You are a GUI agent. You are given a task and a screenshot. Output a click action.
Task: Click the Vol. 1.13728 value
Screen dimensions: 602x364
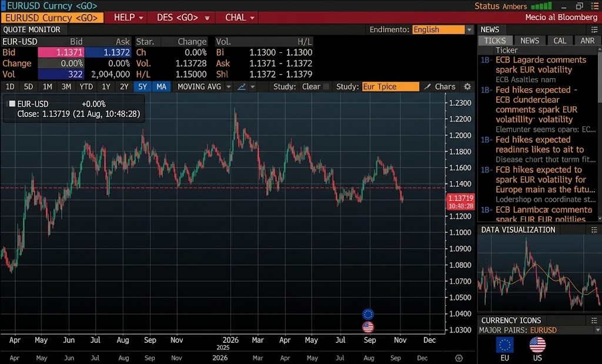coord(191,64)
